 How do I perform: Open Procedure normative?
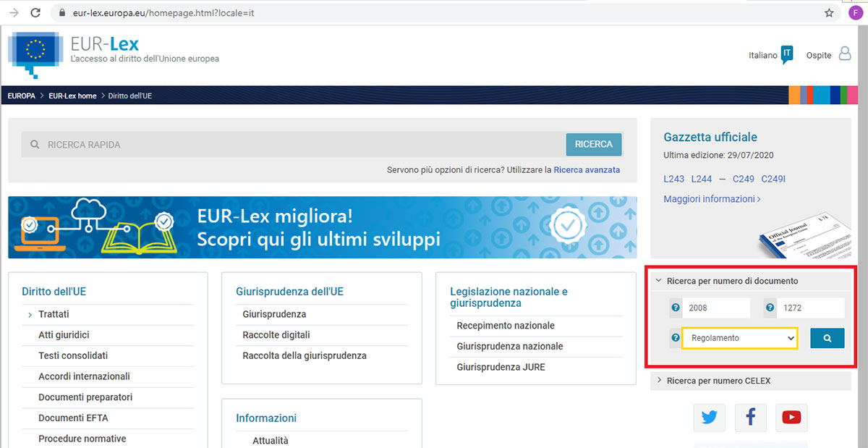tap(82, 439)
